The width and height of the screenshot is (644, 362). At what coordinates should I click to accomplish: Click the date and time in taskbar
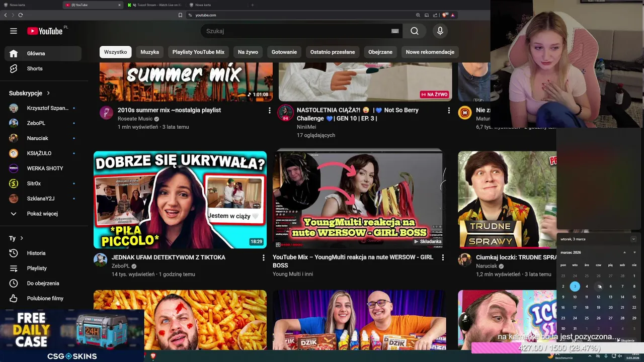(x=632, y=356)
